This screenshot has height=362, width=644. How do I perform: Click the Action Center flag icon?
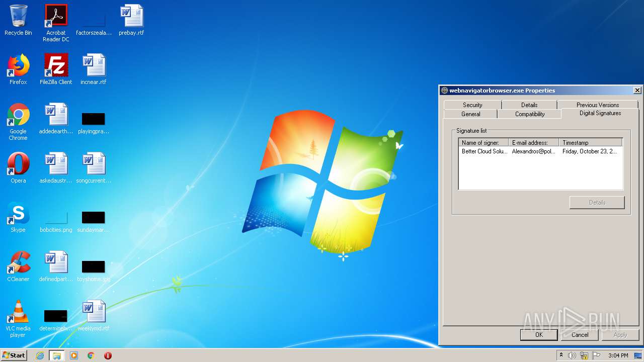pos(596,355)
